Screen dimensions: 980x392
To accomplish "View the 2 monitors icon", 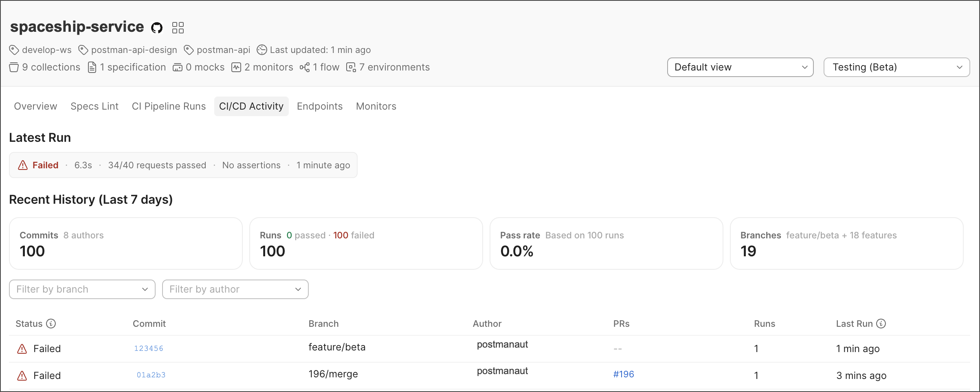I will tap(236, 67).
